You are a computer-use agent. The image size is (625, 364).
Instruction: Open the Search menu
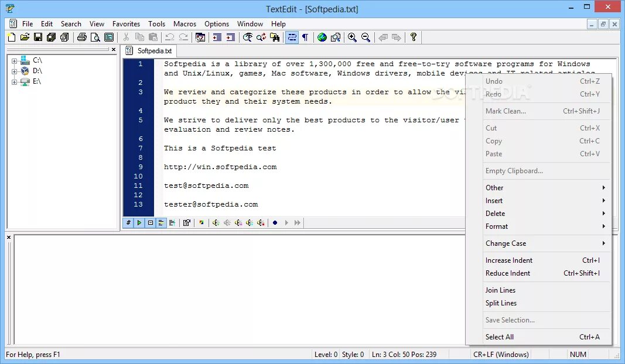pos(71,24)
